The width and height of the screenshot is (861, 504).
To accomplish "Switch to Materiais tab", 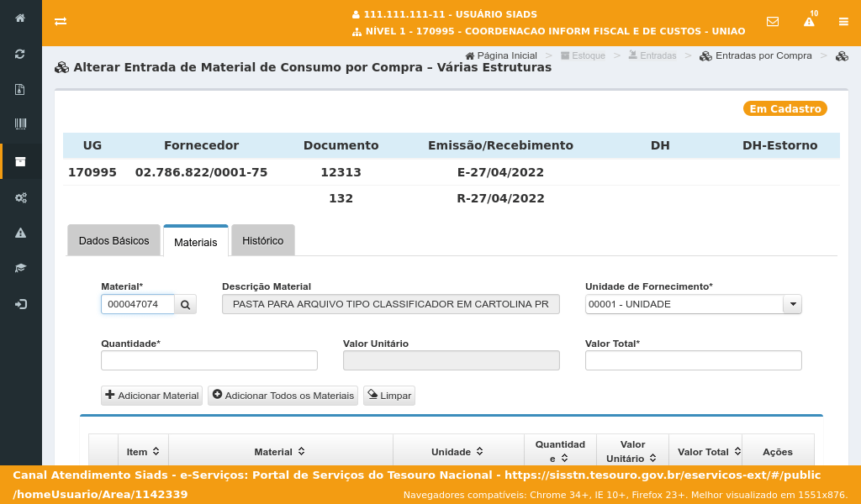I will tap(195, 242).
